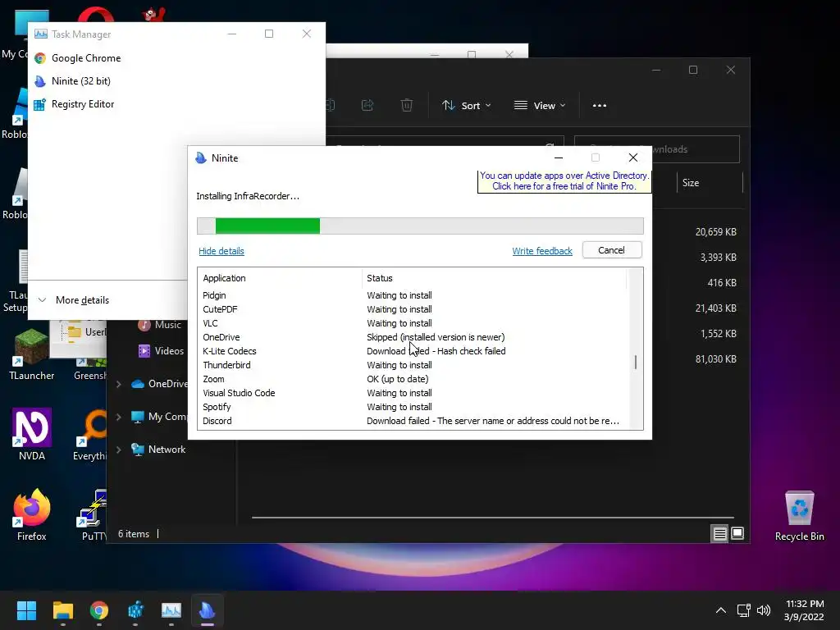The width and height of the screenshot is (840, 630).
Task: Open Everything desktop shortcut
Action: (90, 435)
